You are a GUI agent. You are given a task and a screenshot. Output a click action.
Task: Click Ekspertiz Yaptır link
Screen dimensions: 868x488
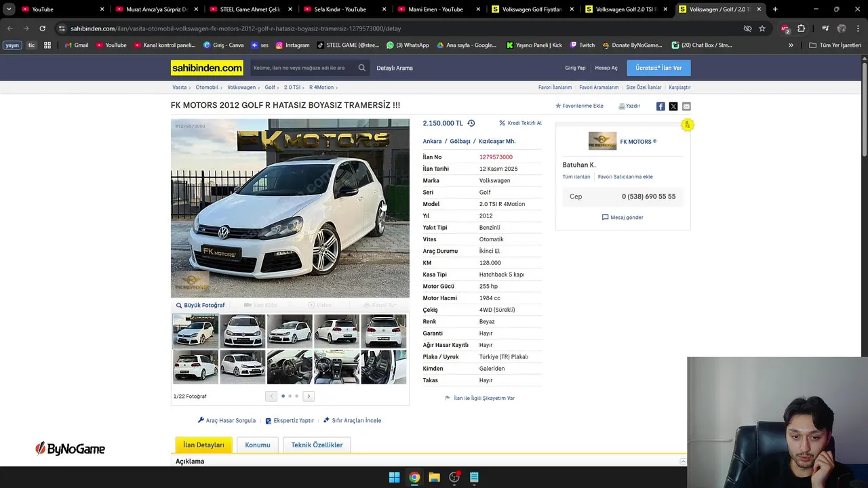tap(290, 420)
